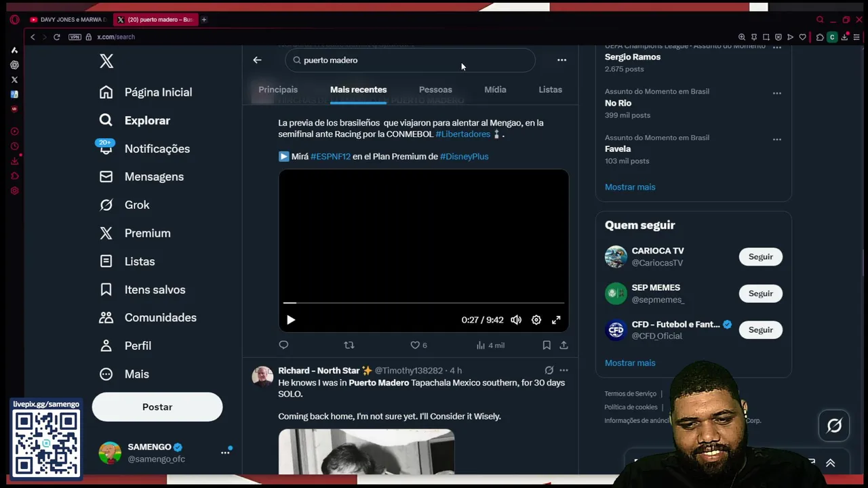Screen dimensions: 868x488
Task: Reload the current page
Action: click(57, 37)
